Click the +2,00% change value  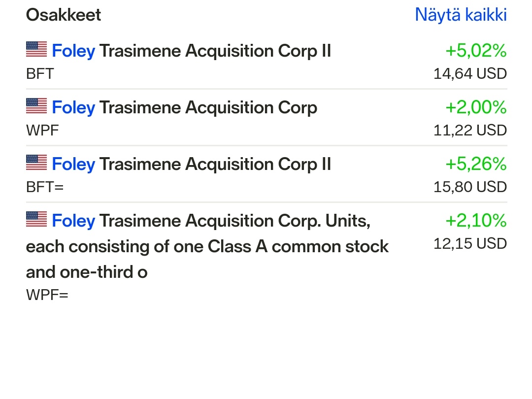coord(476,107)
